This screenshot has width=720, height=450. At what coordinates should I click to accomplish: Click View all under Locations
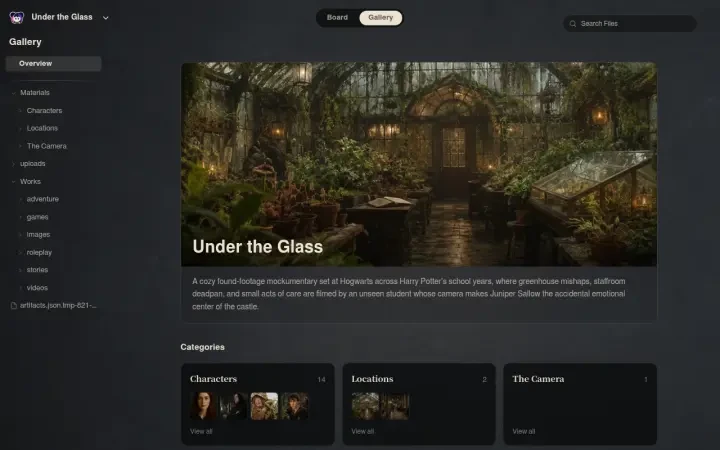pos(363,431)
